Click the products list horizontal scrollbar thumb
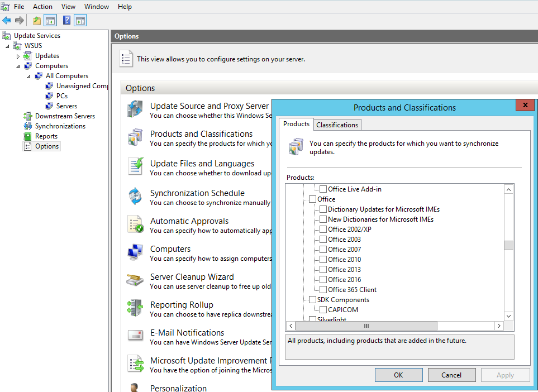The height and width of the screenshot is (392, 538). click(366, 326)
